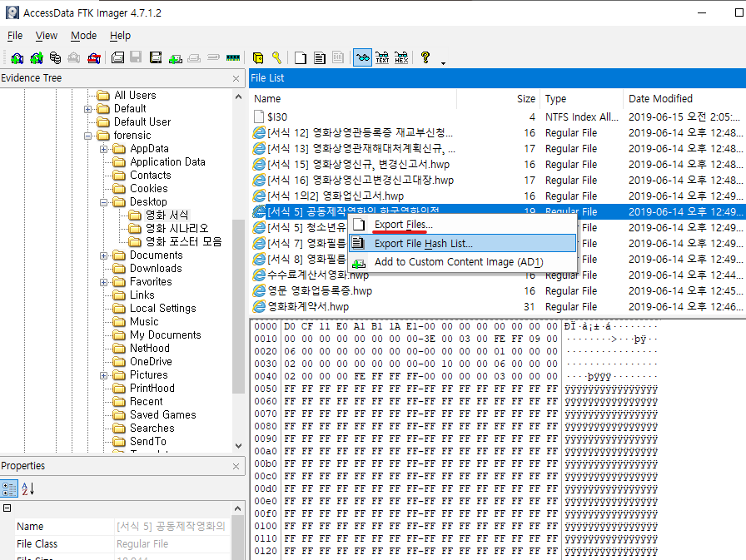Image resolution: width=746 pixels, height=560 pixels.
Task: Close the Evidence Tree pane
Action: (x=236, y=78)
